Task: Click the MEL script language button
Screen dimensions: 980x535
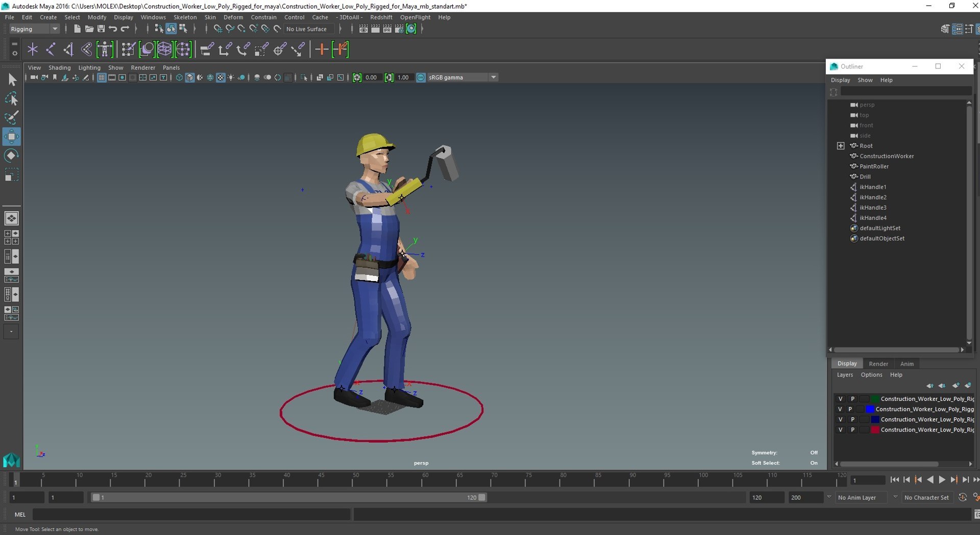Action: click(20, 515)
